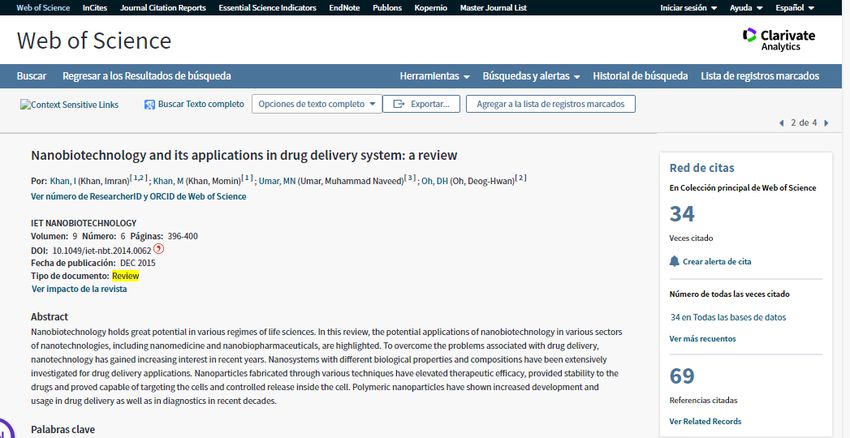Open Ver Related Records link
Viewport: 850px width, 438px height.
tap(705, 421)
